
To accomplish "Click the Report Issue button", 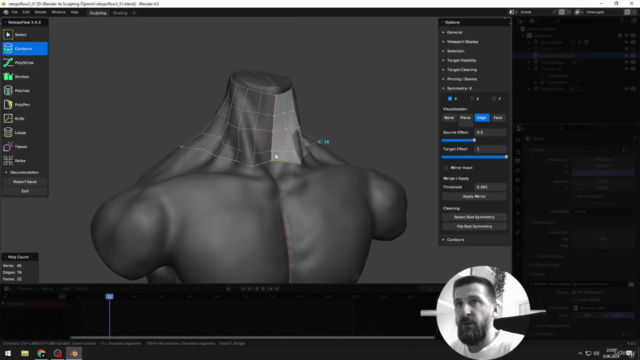I will point(25,182).
